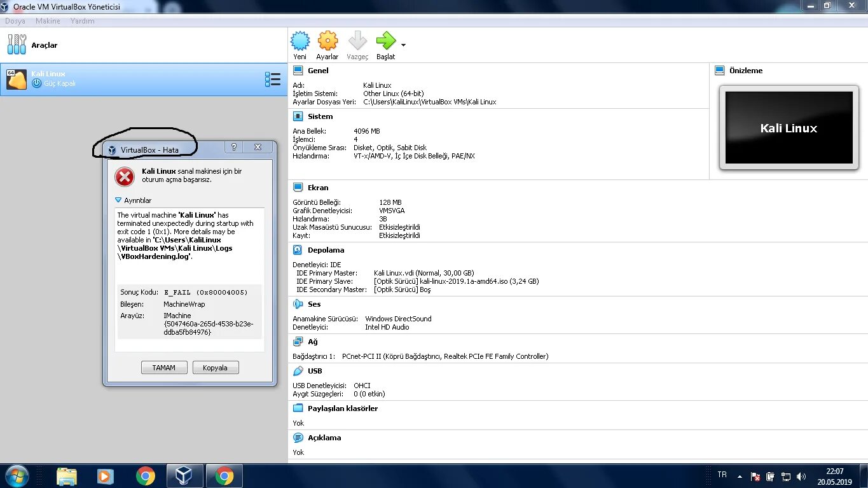This screenshot has height=488, width=868.
Task: Click the 'VMSVGA' graphics controller value
Action: click(x=392, y=211)
